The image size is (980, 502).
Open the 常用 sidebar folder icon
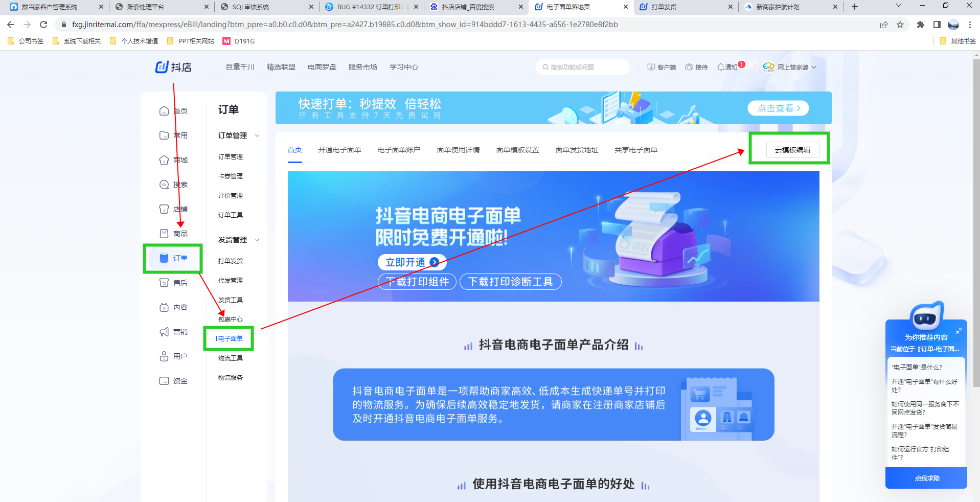[164, 135]
